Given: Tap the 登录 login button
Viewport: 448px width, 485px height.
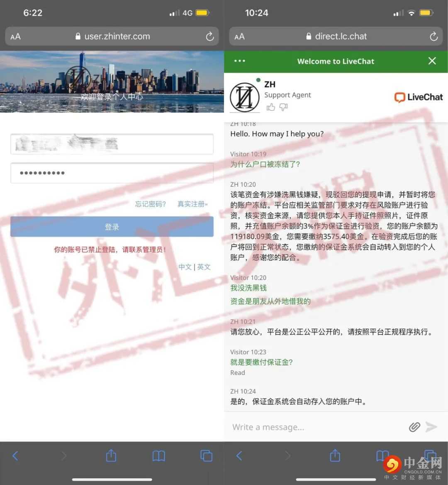Looking at the screenshot, I should [112, 227].
